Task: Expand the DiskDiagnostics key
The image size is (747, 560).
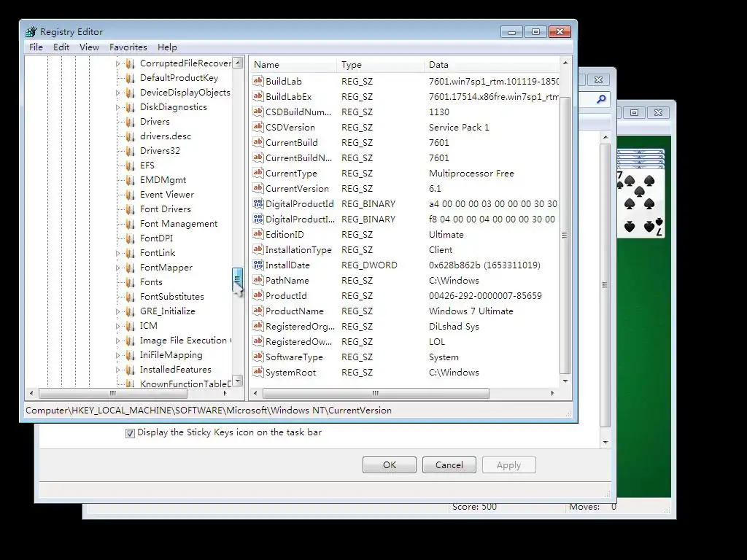Action: coord(117,107)
